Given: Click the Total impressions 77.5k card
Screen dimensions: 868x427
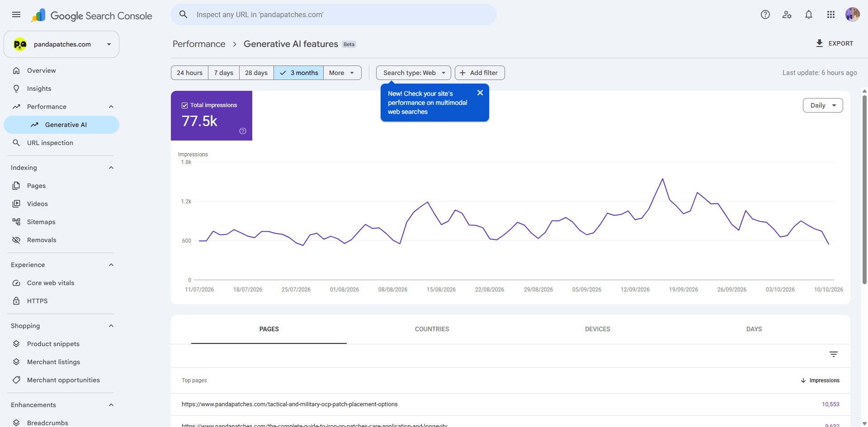Looking at the screenshot, I should [x=212, y=116].
